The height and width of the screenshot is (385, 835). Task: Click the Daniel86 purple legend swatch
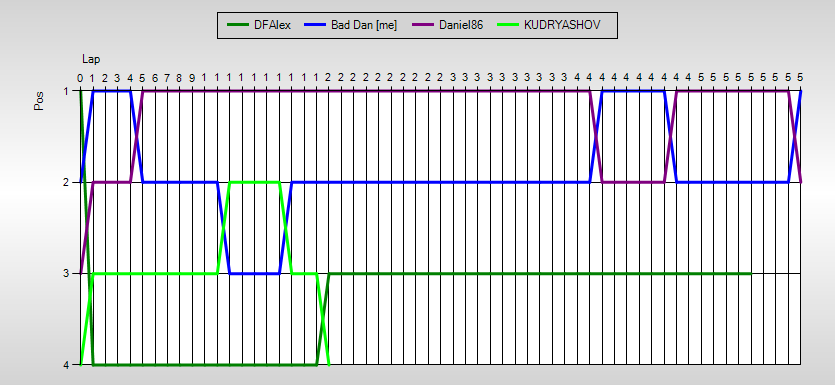(x=423, y=25)
